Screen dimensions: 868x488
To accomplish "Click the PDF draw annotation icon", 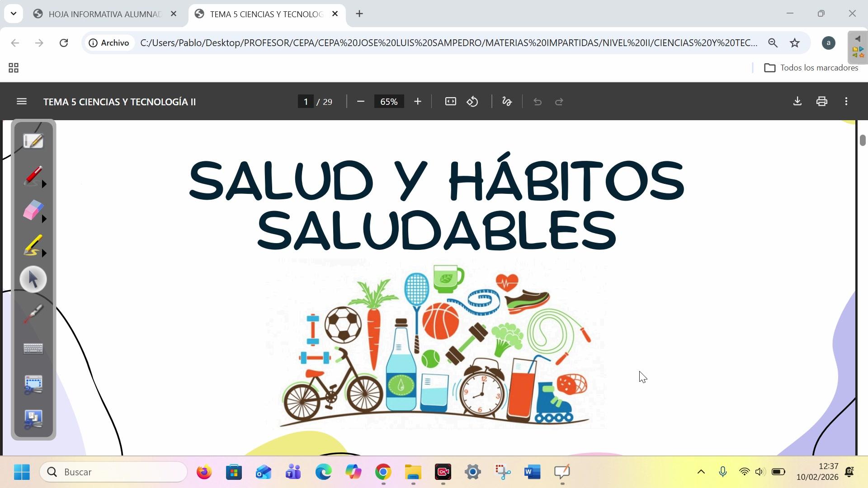I will [x=507, y=102].
